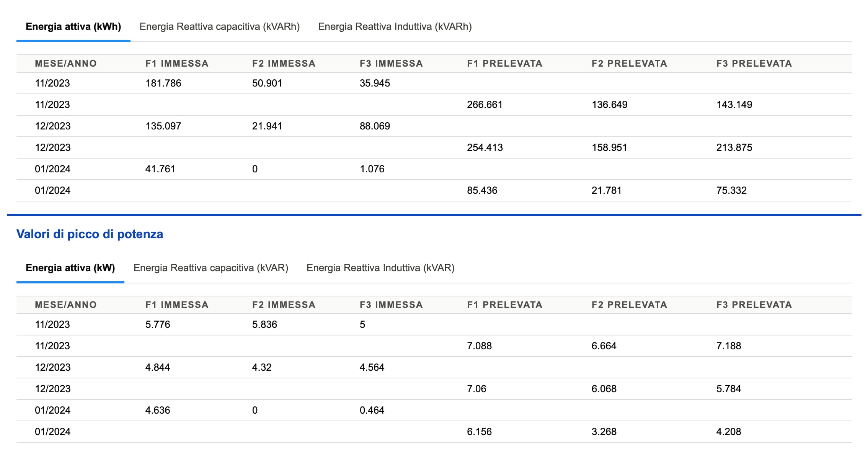Click 12/2023 in the 4.844 row

coord(52,367)
